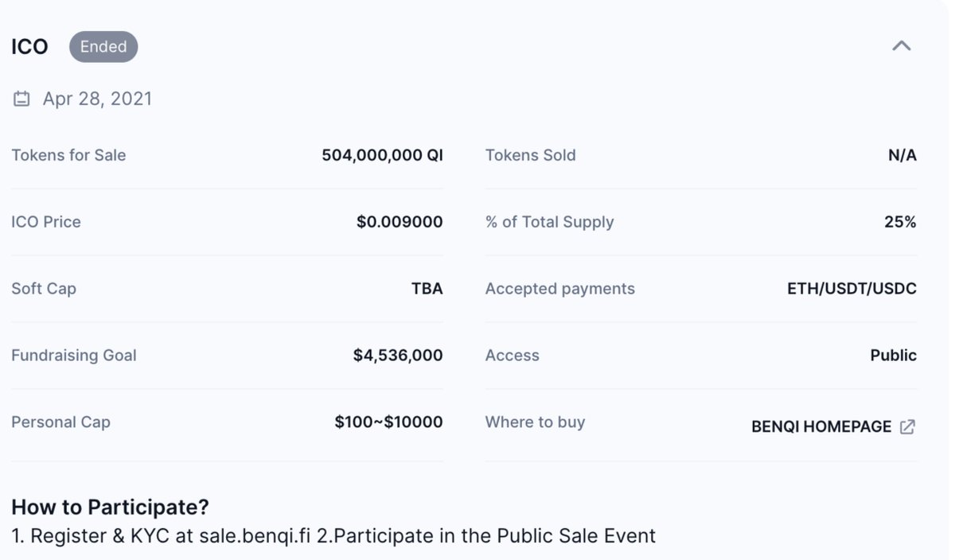Viewport: 955px width, 560px height.
Task: Click the Where to buy label
Action: (x=535, y=422)
